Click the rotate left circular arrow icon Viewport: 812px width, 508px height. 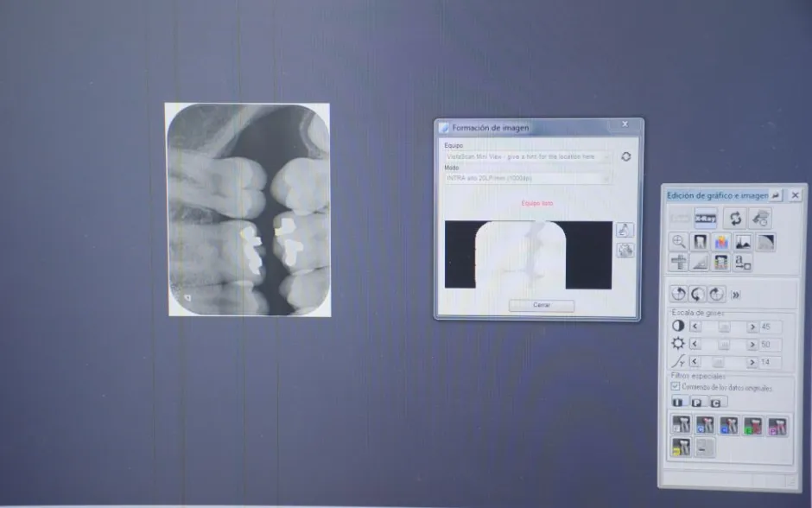pos(679,294)
